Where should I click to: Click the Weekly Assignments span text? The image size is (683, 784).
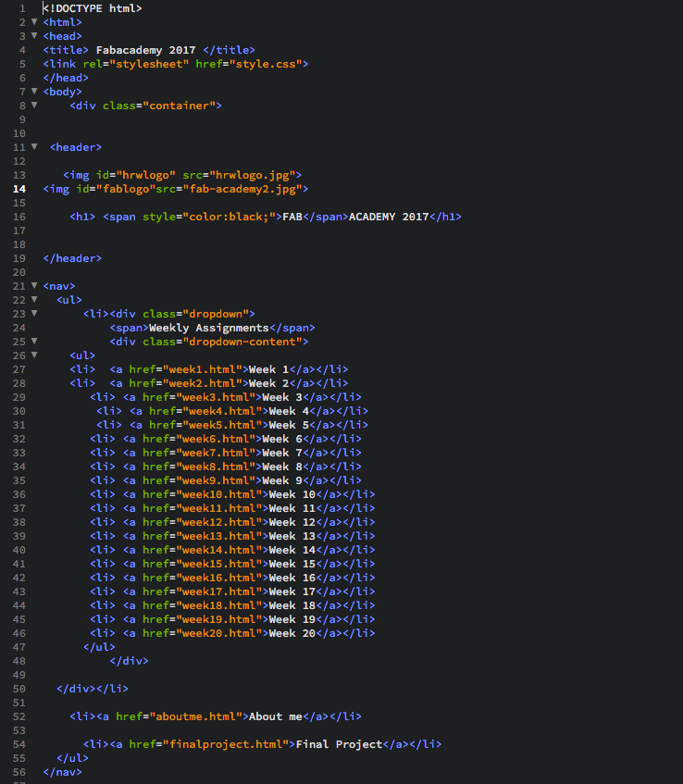(209, 328)
